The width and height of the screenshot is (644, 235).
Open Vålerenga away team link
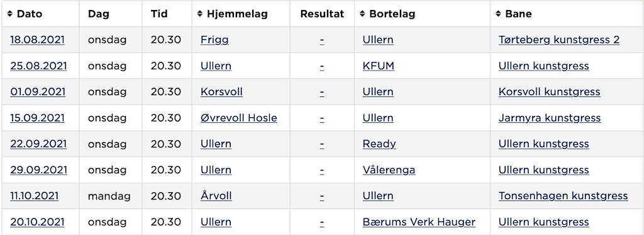389,170
